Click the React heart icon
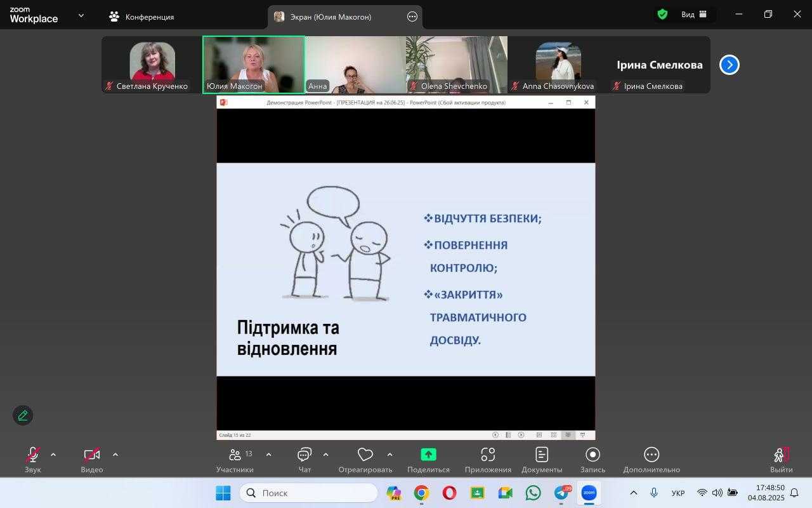 tap(365, 455)
